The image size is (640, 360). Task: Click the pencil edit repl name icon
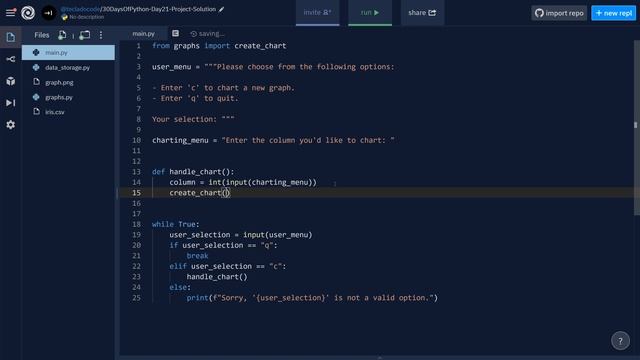pyautogui.click(x=222, y=9)
